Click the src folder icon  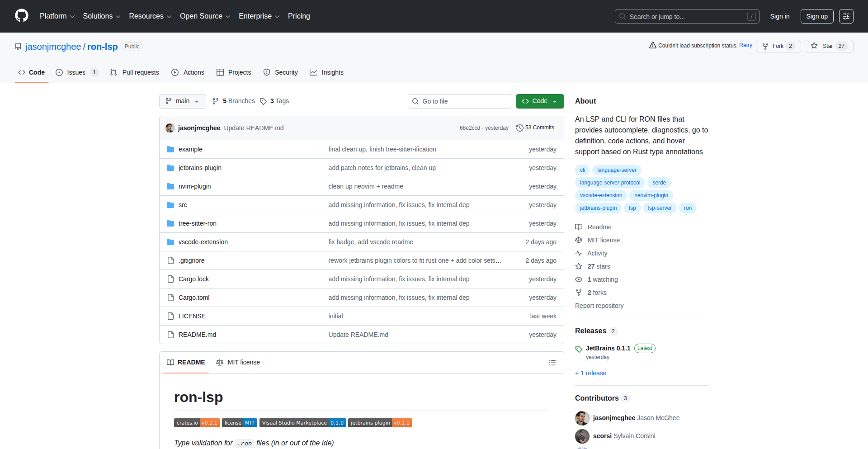(170, 205)
